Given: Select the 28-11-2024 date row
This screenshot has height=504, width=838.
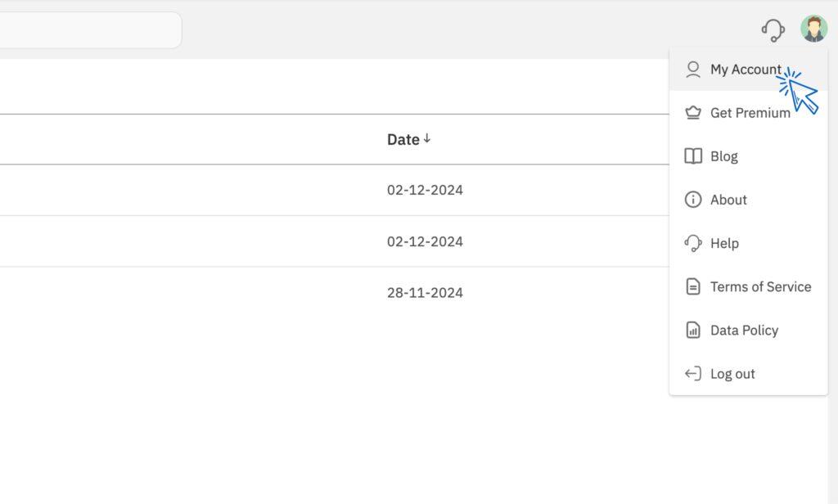Looking at the screenshot, I should click(425, 293).
